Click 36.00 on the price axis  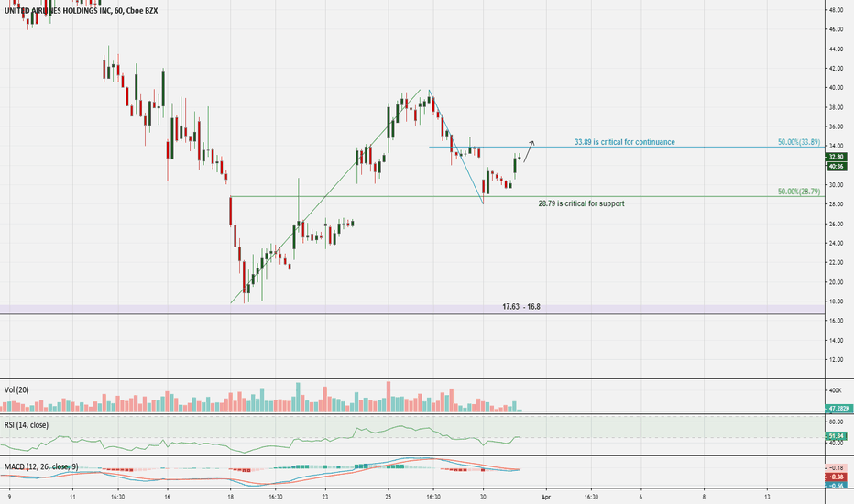click(x=836, y=127)
